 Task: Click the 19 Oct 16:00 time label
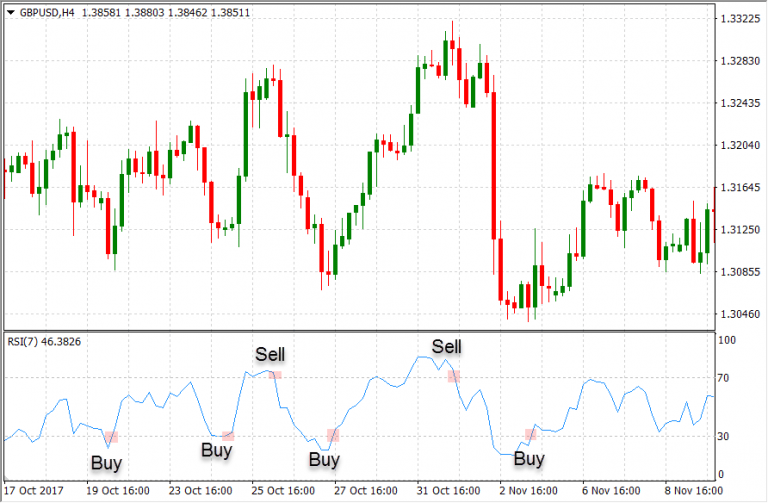click(118, 490)
